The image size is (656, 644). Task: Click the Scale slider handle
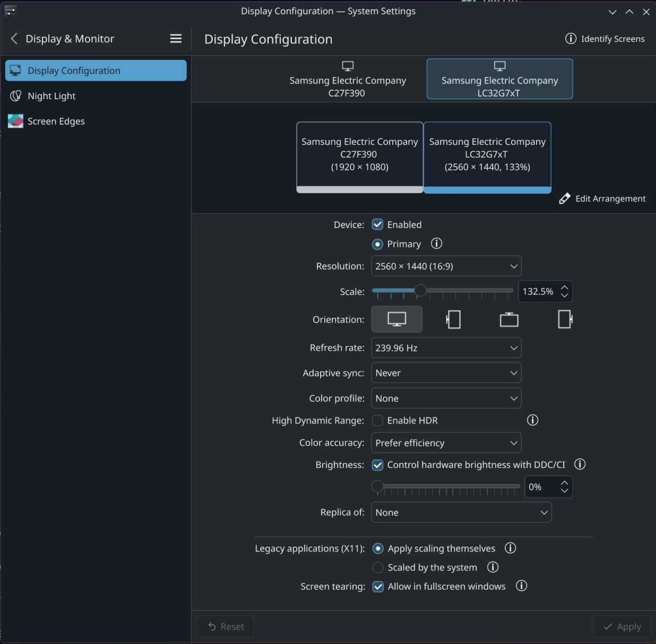pos(420,290)
